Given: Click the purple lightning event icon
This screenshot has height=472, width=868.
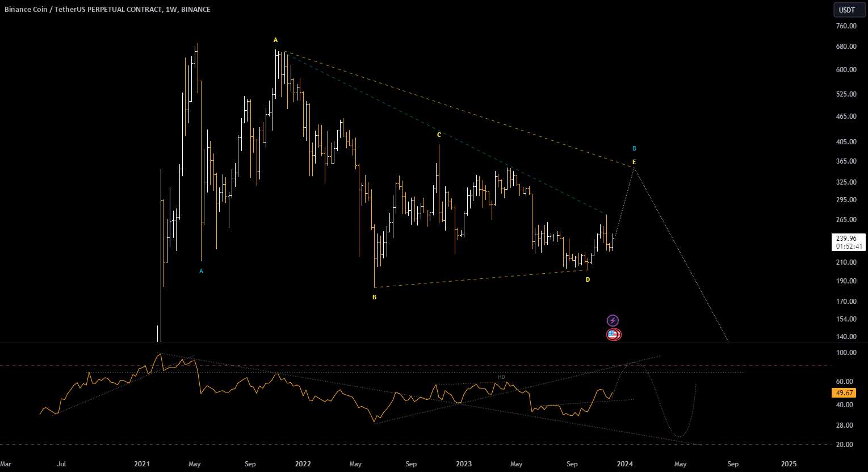Looking at the screenshot, I should [613, 320].
